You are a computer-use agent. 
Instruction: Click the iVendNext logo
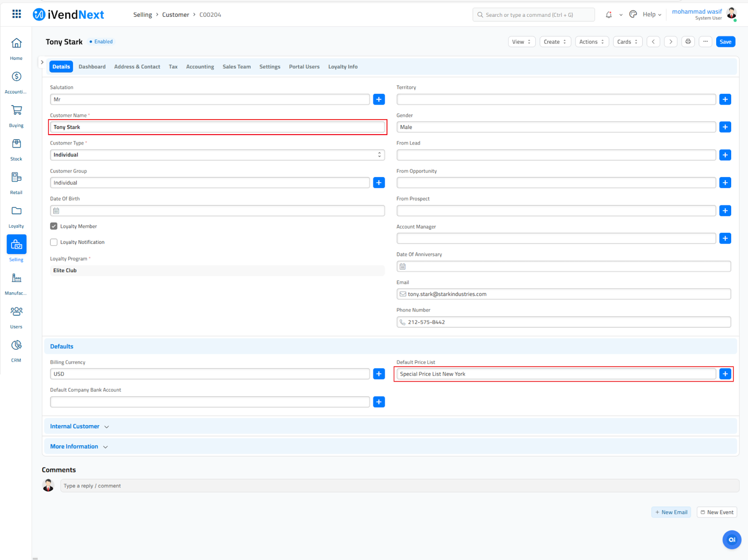[x=68, y=14]
